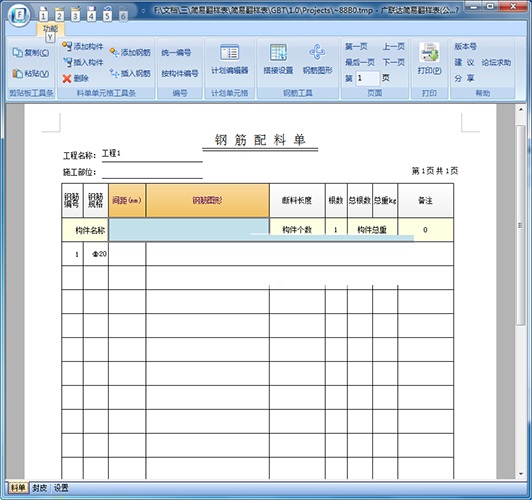The width and height of the screenshot is (532, 500).
Task: Click the 插入钢筋 insert rebar button
Action: pyautogui.click(x=130, y=73)
